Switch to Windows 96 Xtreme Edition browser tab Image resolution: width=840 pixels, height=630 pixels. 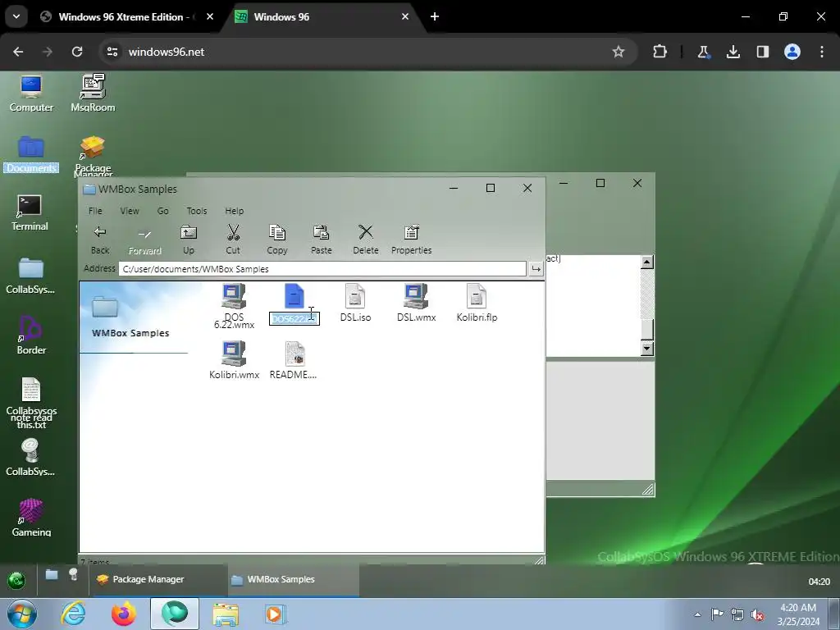(127, 16)
